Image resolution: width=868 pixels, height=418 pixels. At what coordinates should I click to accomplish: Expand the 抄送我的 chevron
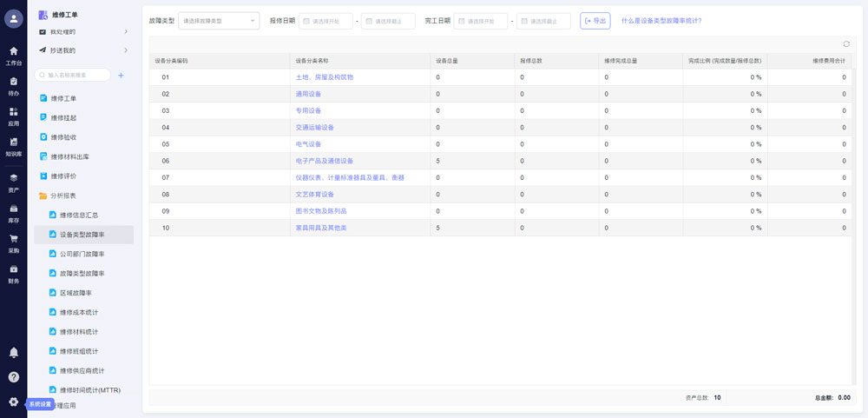click(126, 50)
